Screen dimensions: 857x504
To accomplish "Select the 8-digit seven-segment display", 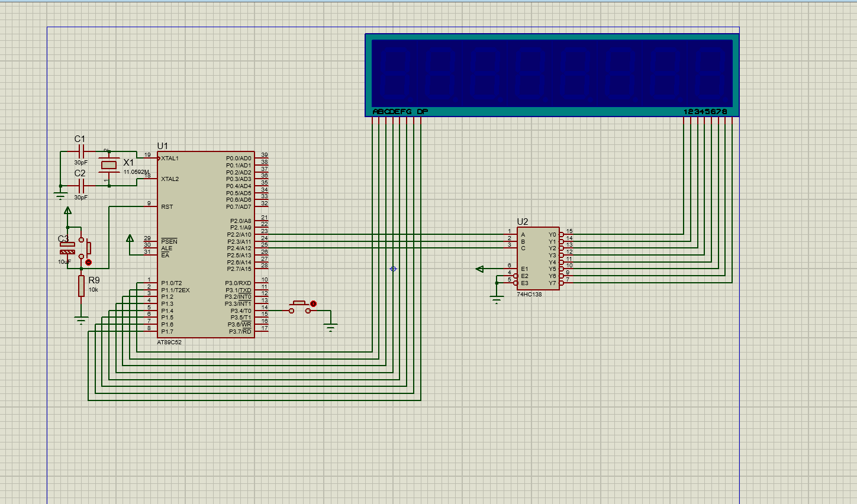I will pyautogui.click(x=552, y=75).
